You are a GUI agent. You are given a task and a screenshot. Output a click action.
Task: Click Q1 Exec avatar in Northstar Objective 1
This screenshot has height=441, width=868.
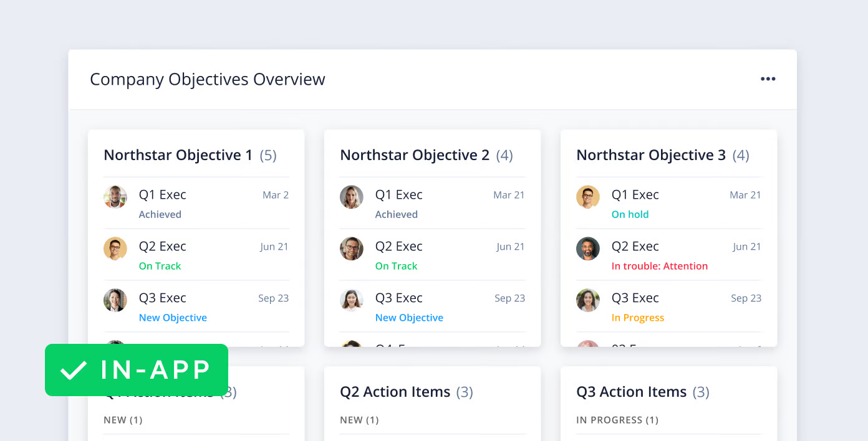point(115,197)
